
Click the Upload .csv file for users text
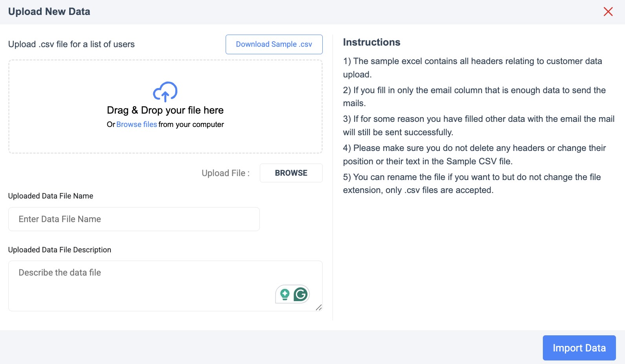tap(72, 44)
